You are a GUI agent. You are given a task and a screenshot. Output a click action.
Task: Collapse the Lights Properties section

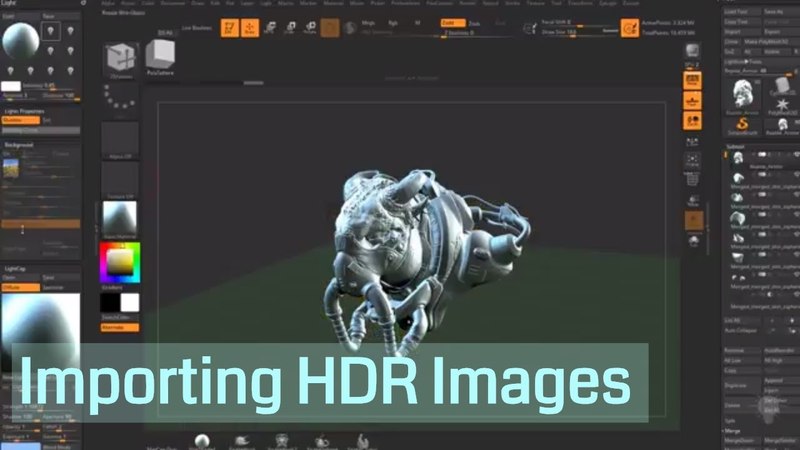tap(24, 111)
